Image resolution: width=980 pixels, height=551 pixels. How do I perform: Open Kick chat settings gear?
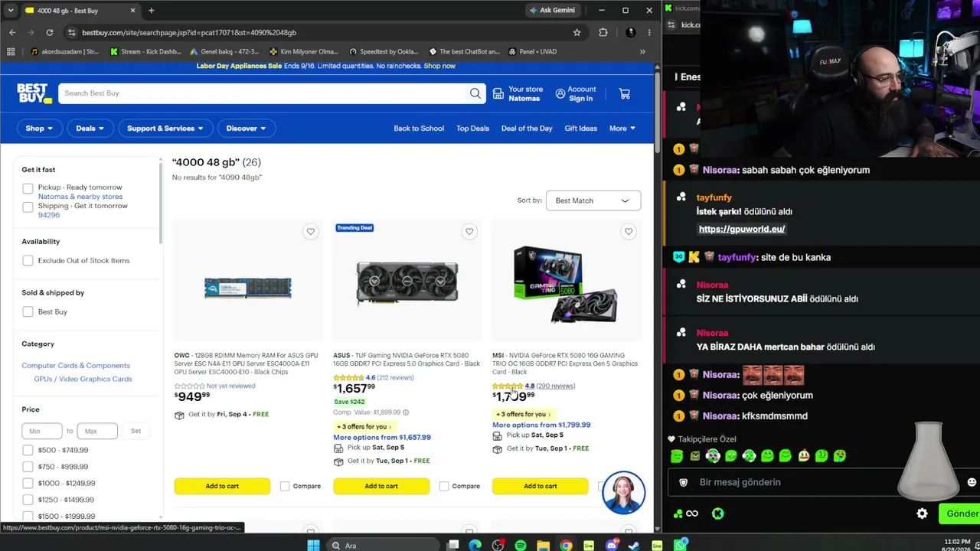922,514
